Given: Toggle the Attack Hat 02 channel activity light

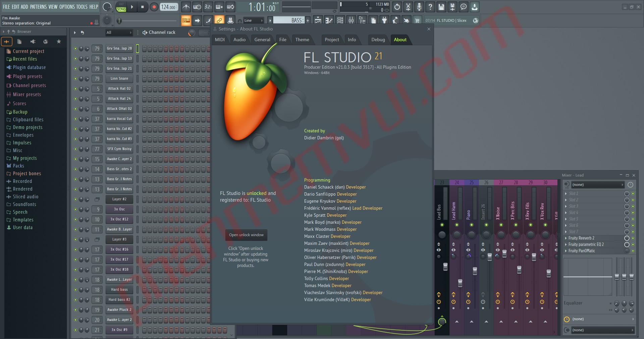Looking at the screenshot, I should (75, 89).
